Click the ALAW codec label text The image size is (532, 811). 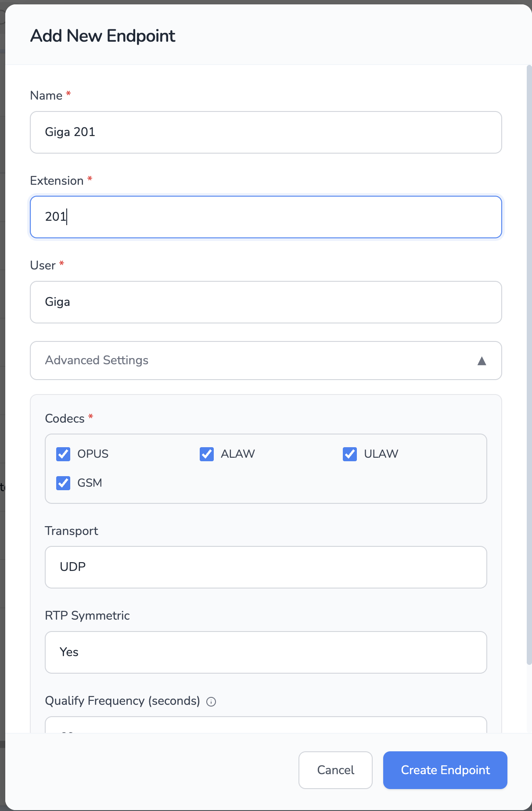(237, 454)
